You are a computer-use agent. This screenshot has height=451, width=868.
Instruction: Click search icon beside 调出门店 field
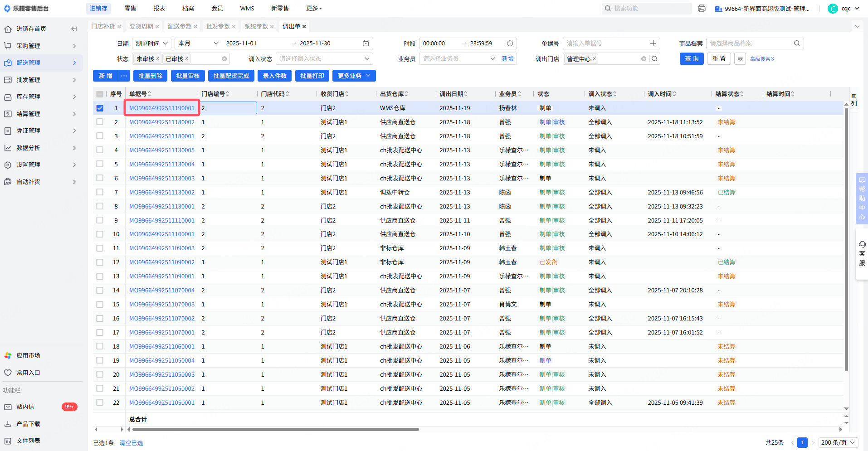[x=654, y=59]
